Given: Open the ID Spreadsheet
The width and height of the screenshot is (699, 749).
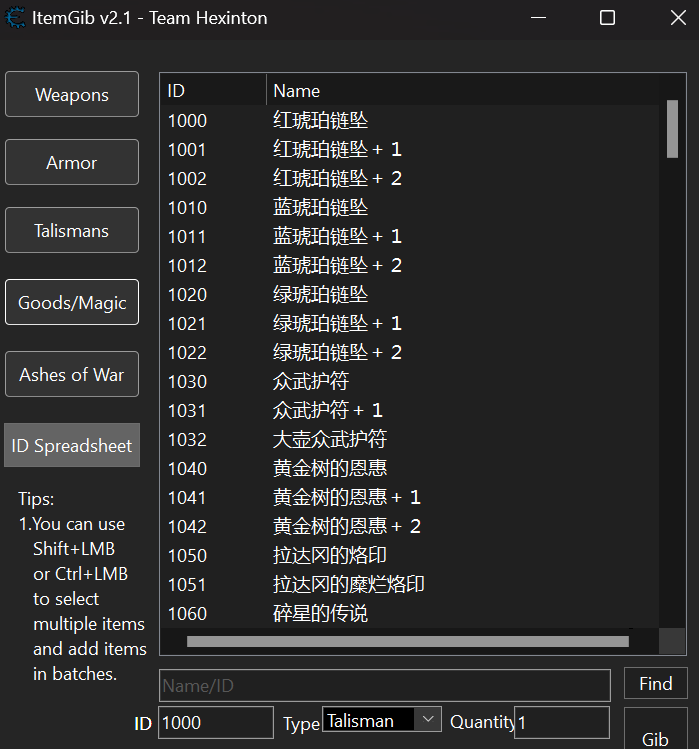Looking at the screenshot, I should (72, 446).
